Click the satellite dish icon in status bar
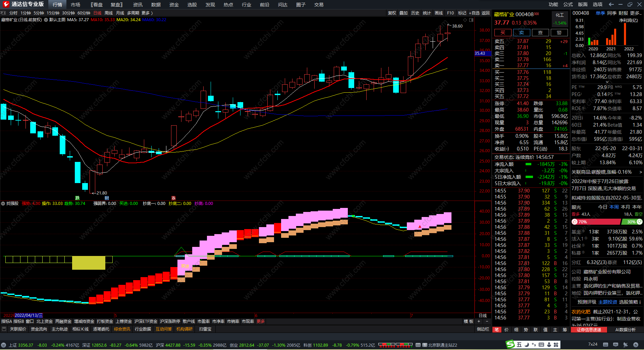644x350 pixels. (x=626, y=345)
